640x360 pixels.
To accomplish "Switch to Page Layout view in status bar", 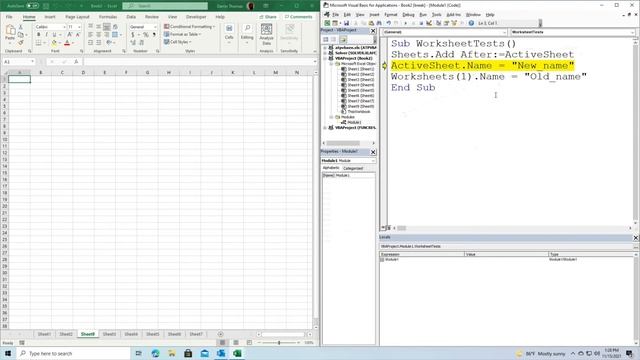I will 236,342.
